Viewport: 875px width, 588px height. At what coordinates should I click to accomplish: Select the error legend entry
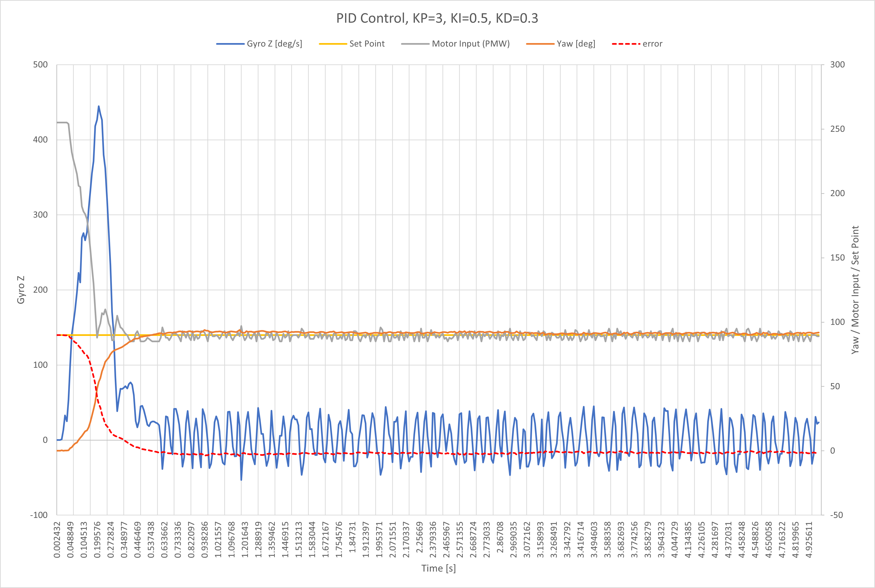click(x=637, y=44)
